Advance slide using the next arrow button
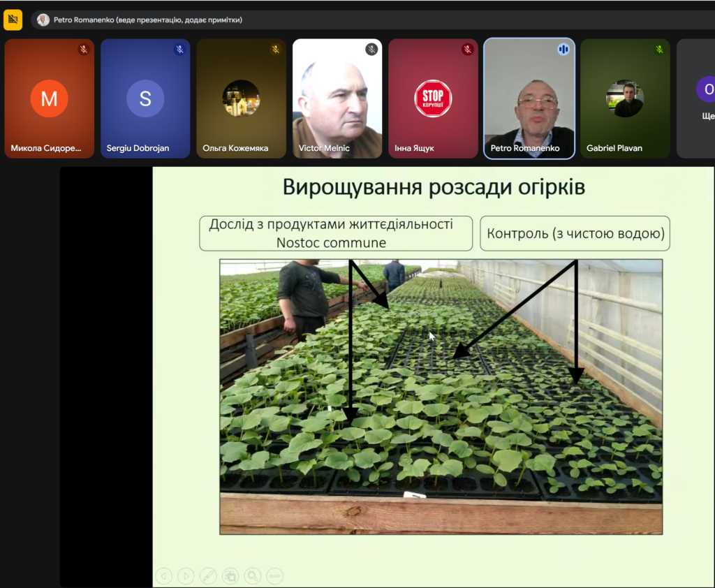The height and width of the screenshot is (588, 715). [186, 575]
